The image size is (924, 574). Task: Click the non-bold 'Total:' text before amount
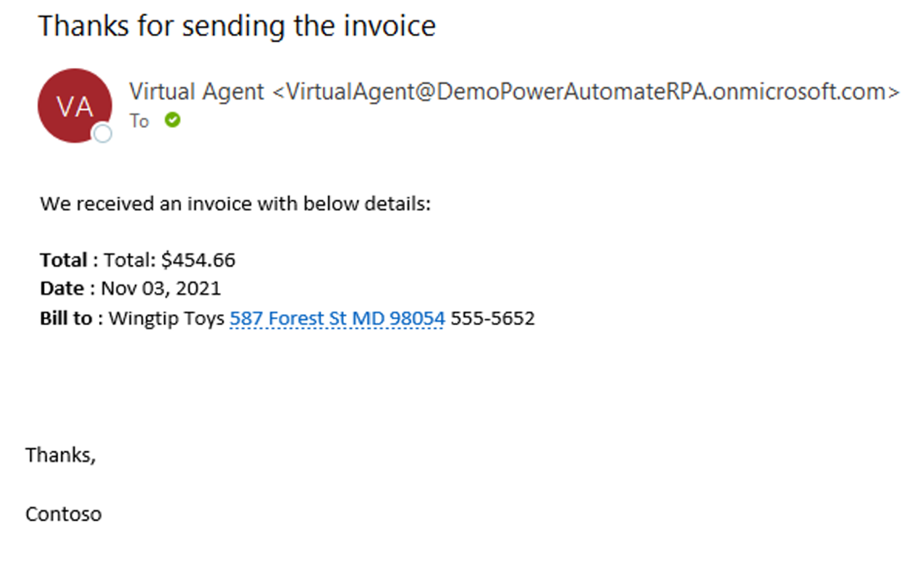(130, 260)
